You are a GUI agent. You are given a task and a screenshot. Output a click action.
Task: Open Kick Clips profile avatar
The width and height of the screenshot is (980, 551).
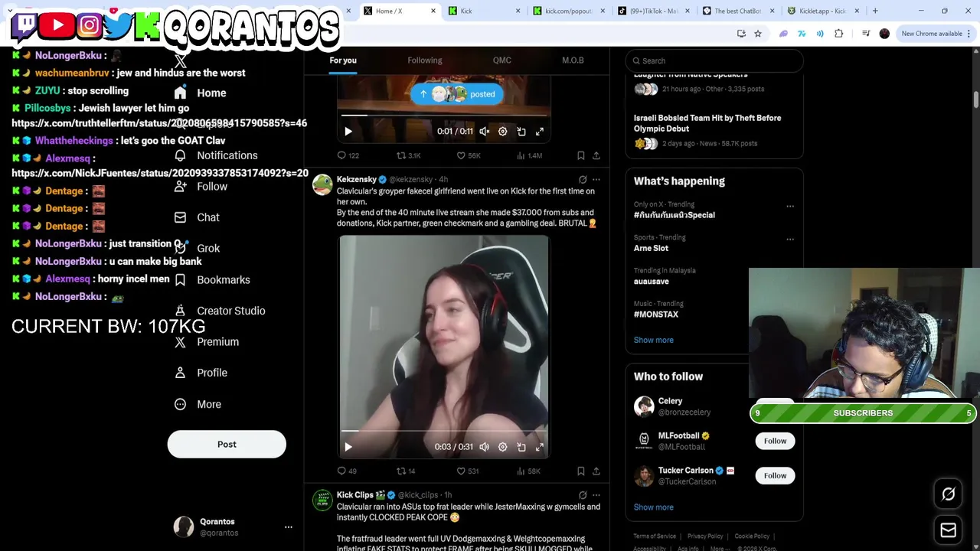point(323,500)
